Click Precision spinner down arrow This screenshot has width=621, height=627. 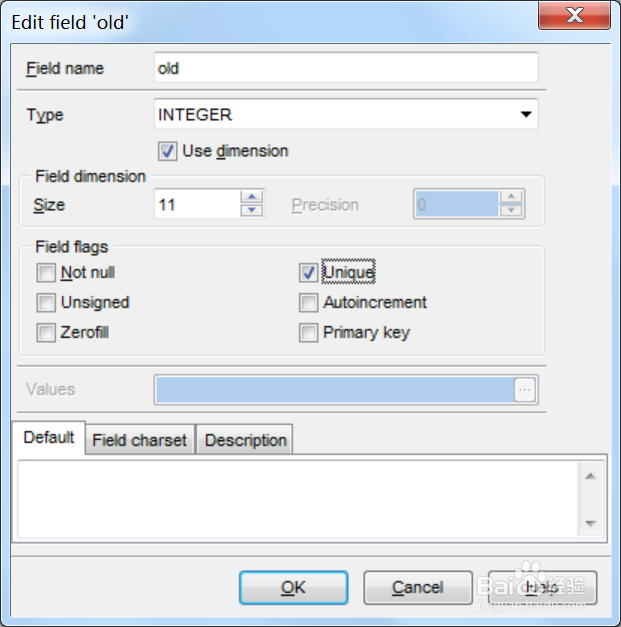pyautogui.click(x=511, y=210)
